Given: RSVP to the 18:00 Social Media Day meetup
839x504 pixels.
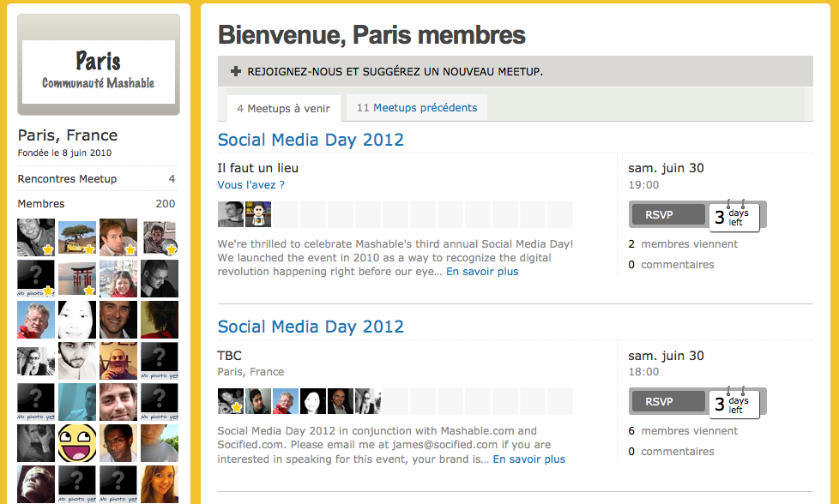Looking at the screenshot, I should [668, 401].
